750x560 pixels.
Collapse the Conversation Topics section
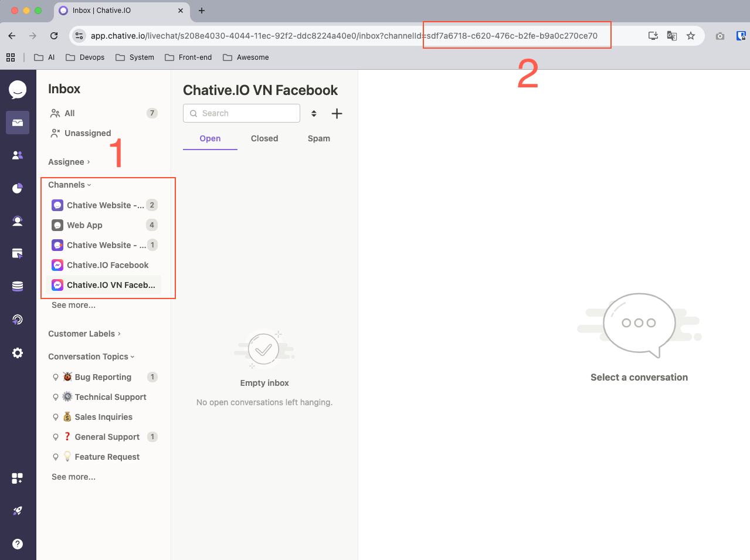tap(91, 357)
